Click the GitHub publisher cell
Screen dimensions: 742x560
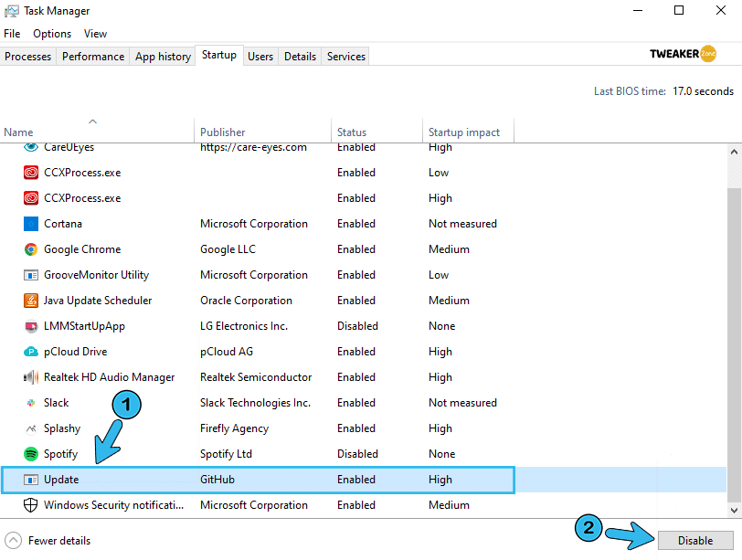tap(217, 479)
